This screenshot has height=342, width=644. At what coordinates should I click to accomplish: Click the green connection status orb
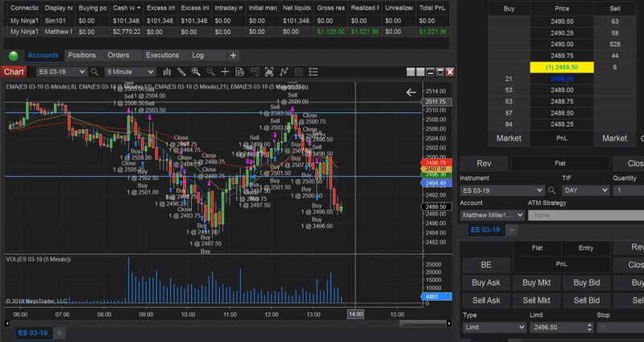pos(14,56)
